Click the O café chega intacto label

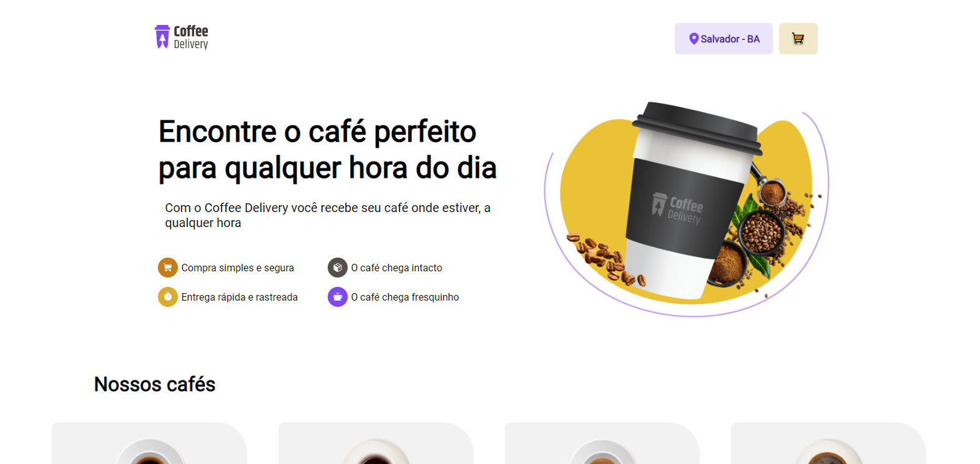click(x=396, y=268)
